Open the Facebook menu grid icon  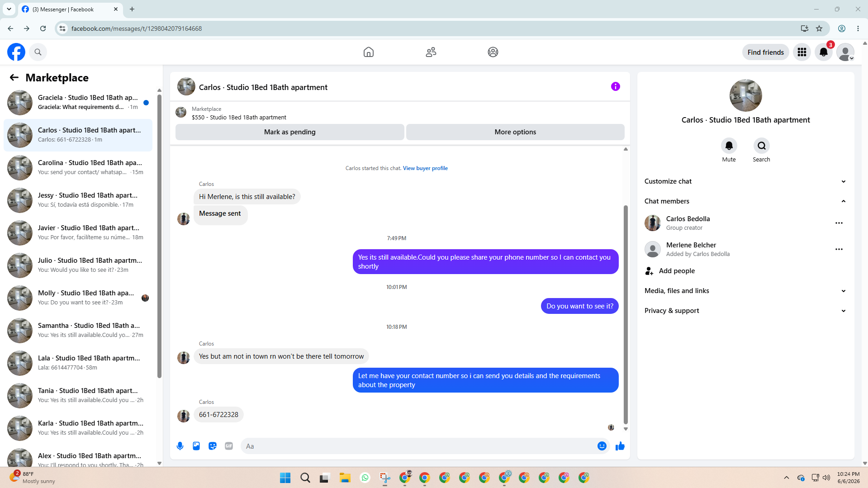pyautogui.click(x=802, y=52)
